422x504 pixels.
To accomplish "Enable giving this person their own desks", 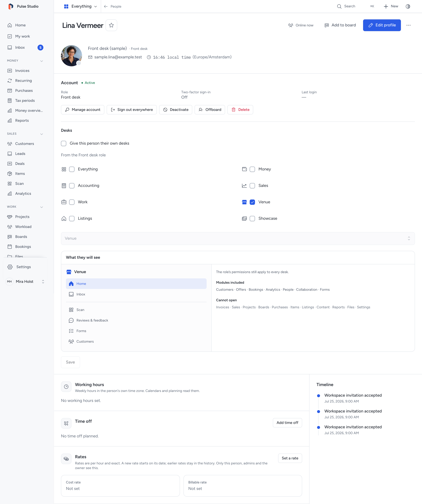I will tap(64, 143).
